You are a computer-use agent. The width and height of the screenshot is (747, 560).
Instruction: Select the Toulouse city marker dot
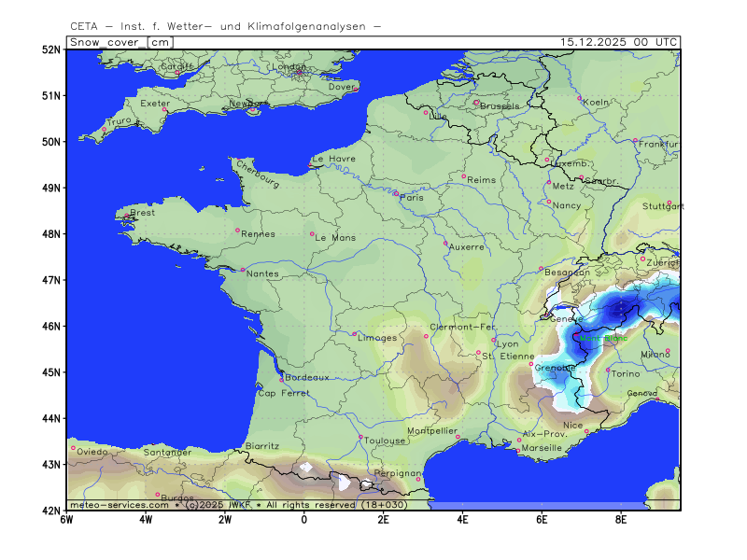(x=360, y=437)
